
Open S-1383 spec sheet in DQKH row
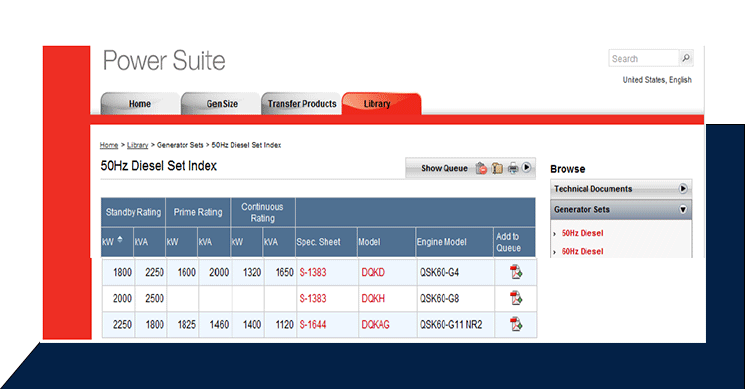[x=313, y=298]
